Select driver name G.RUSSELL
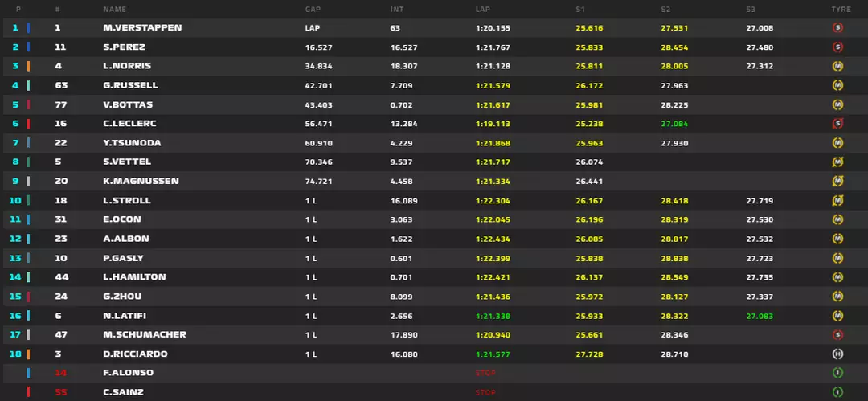The height and width of the screenshot is (401, 868). (x=130, y=85)
